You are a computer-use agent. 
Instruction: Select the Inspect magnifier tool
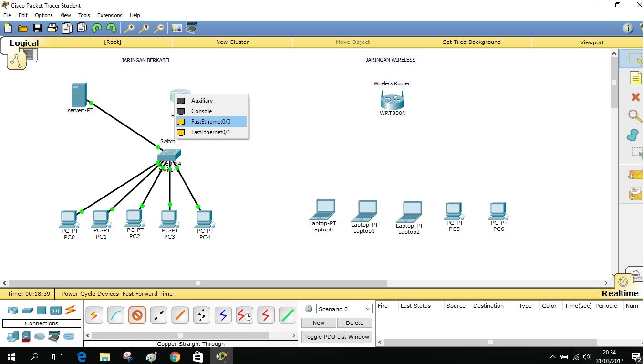click(635, 116)
